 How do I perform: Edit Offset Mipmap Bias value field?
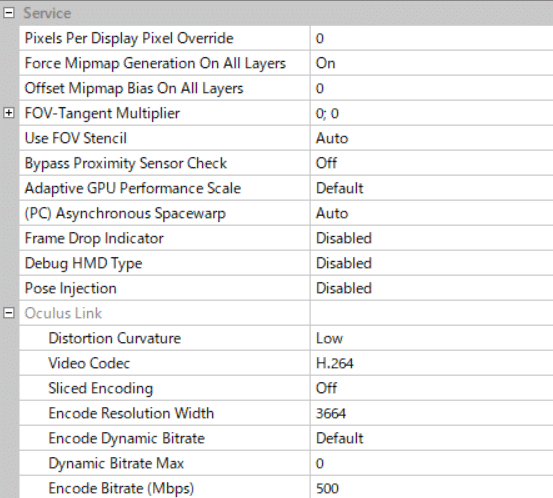pos(432,88)
